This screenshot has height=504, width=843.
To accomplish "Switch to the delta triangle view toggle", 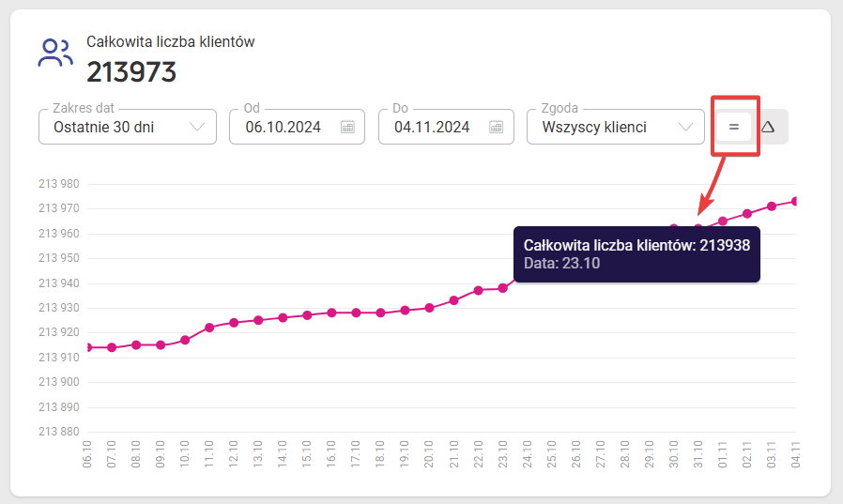I will (768, 127).
